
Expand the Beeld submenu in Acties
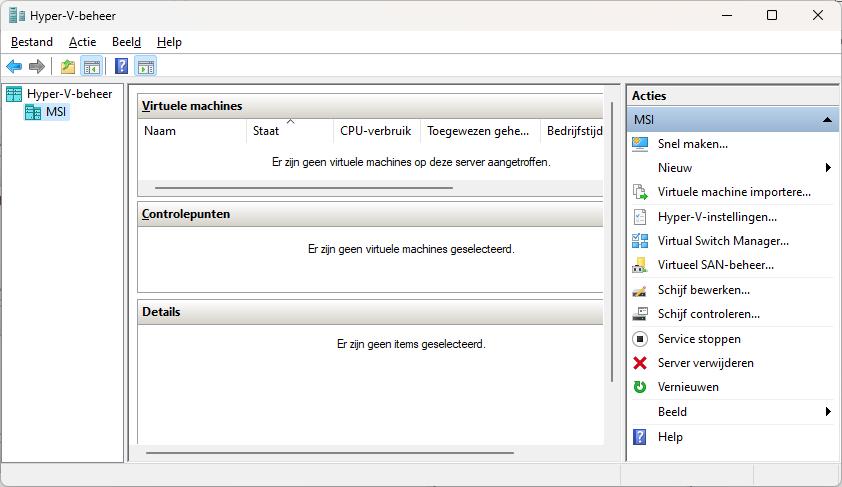point(828,412)
